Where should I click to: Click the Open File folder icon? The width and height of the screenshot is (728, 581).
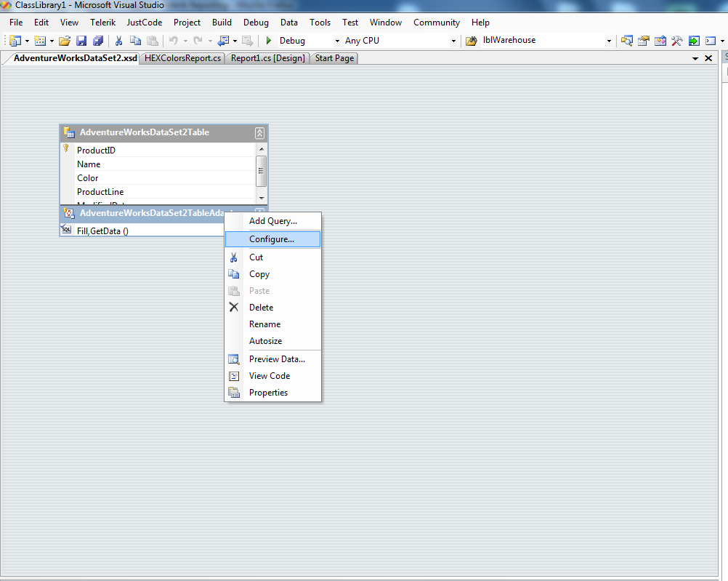[65, 41]
